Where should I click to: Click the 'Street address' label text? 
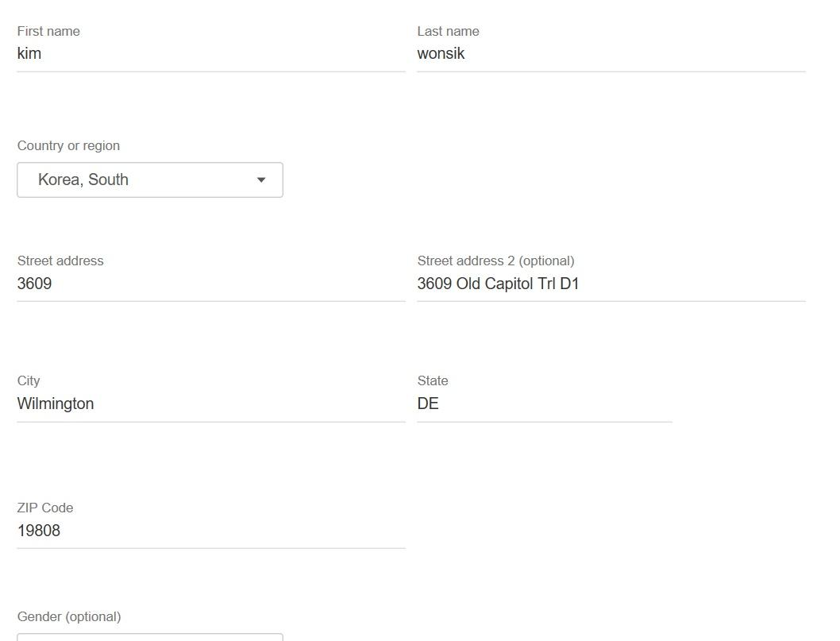pos(60,261)
